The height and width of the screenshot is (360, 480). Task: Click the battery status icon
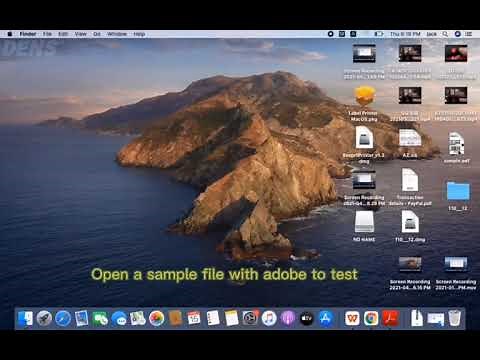tap(378, 34)
